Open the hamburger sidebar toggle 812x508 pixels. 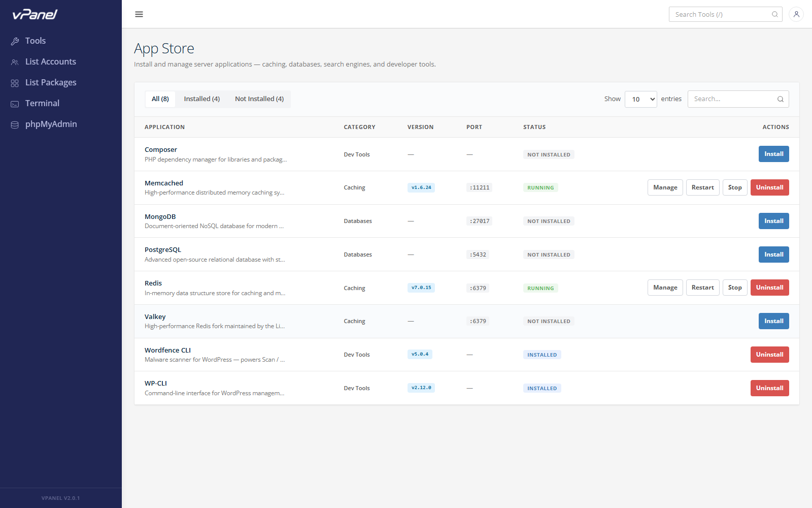[139, 14]
